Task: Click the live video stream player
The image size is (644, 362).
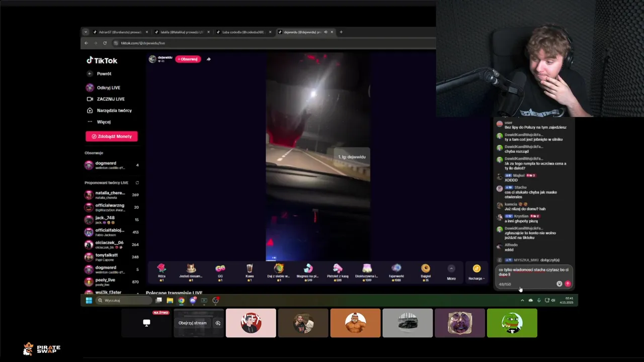Action: tap(318, 157)
